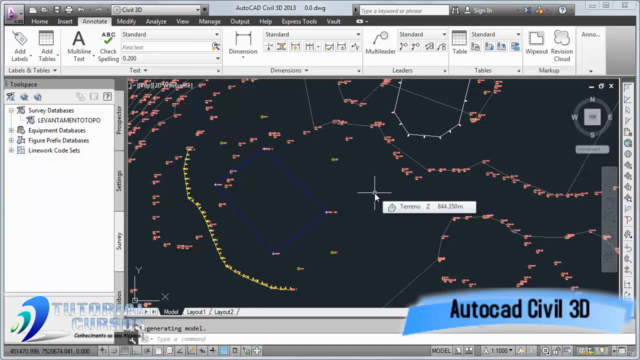This screenshot has height=360, width=640.
Task: Click the Remove leader icon in Leaders panel
Action: click(x=416, y=47)
